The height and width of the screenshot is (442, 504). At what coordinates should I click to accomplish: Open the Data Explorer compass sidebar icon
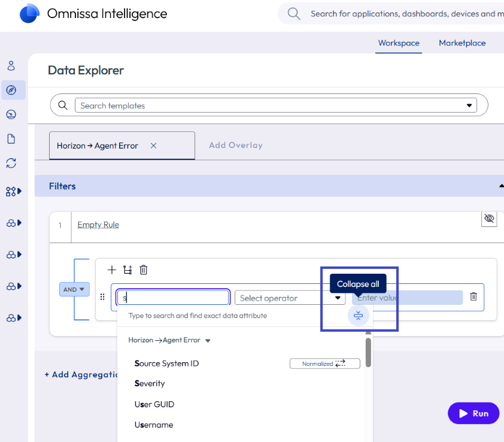click(11, 90)
